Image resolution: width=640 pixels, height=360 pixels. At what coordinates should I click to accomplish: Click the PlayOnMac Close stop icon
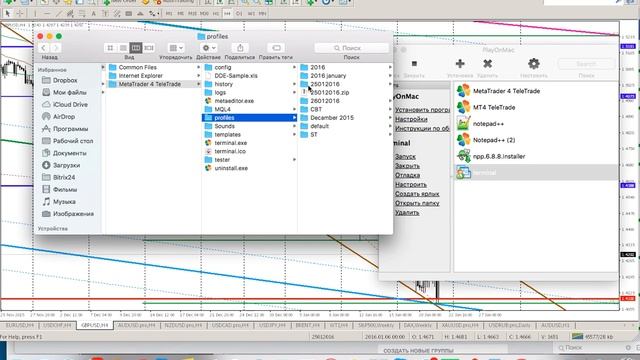pos(414,64)
